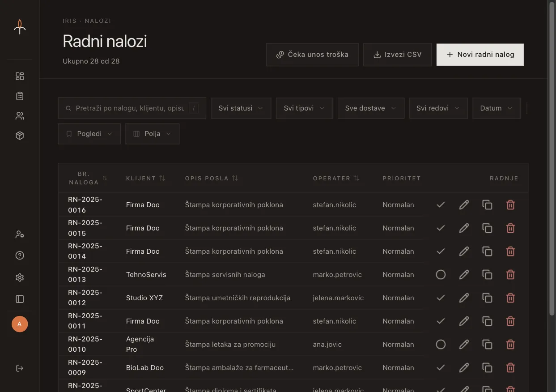Image resolution: width=556 pixels, height=392 pixels.
Task: Delete the TehnoServis order RN-2025-0013
Action: (510, 275)
